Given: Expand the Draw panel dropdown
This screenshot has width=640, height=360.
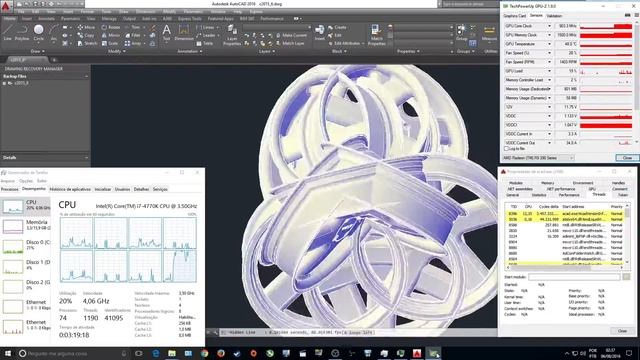Looking at the screenshot, I should [38, 51].
